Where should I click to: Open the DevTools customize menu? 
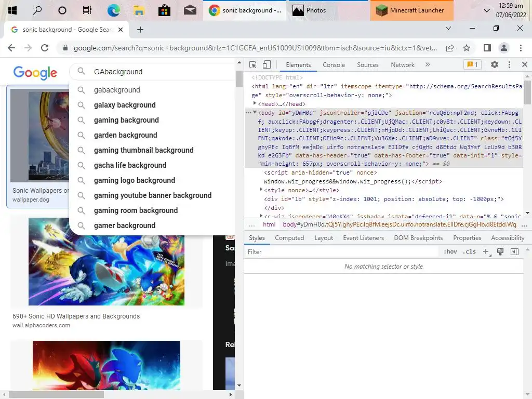click(509, 64)
